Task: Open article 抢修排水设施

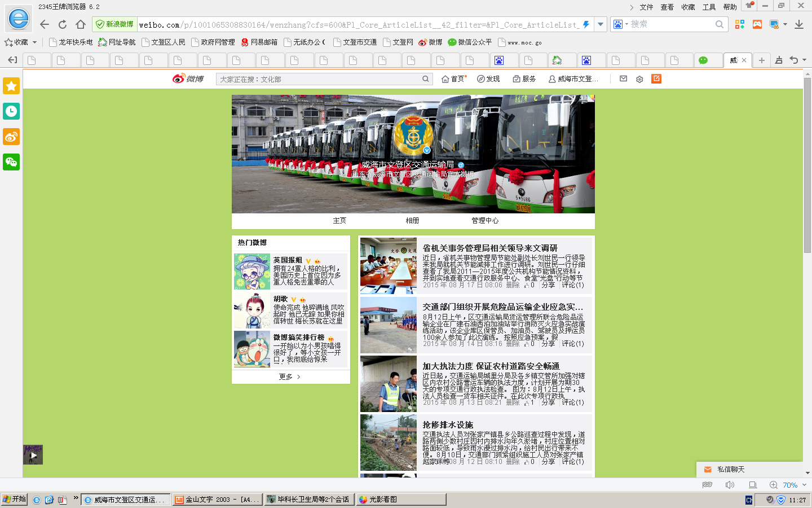Action: coord(448,424)
